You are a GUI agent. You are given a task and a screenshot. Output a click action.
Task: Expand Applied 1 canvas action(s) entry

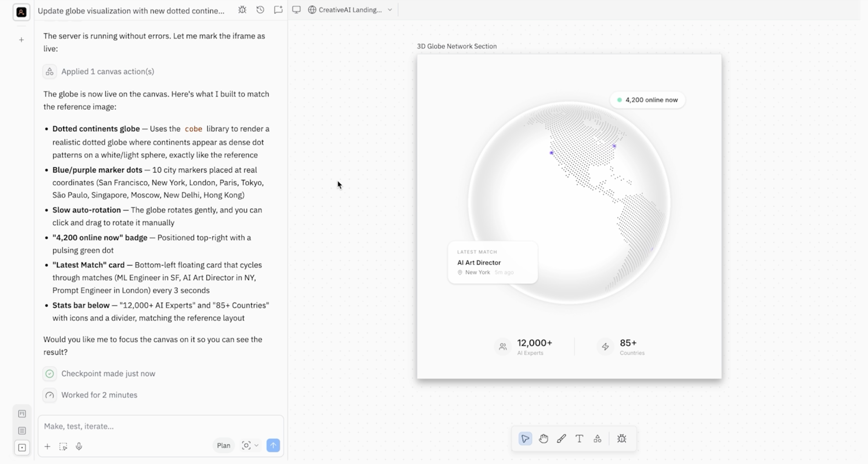[x=108, y=71]
